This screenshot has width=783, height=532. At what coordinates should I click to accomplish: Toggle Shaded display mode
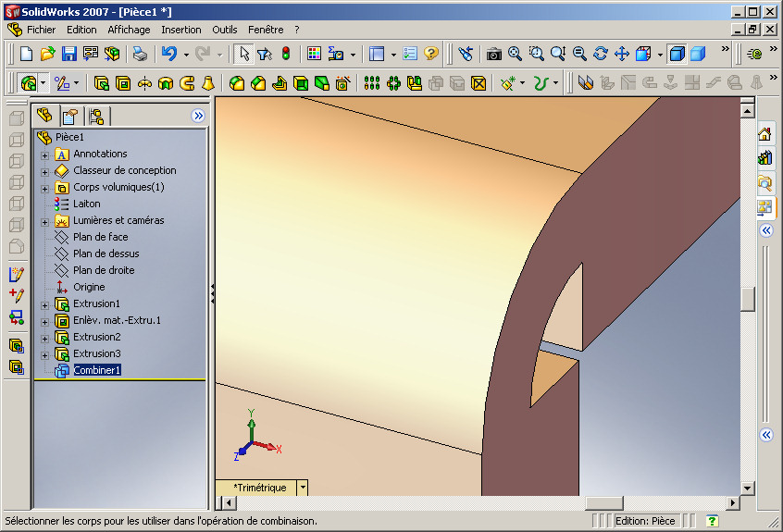(698, 54)
